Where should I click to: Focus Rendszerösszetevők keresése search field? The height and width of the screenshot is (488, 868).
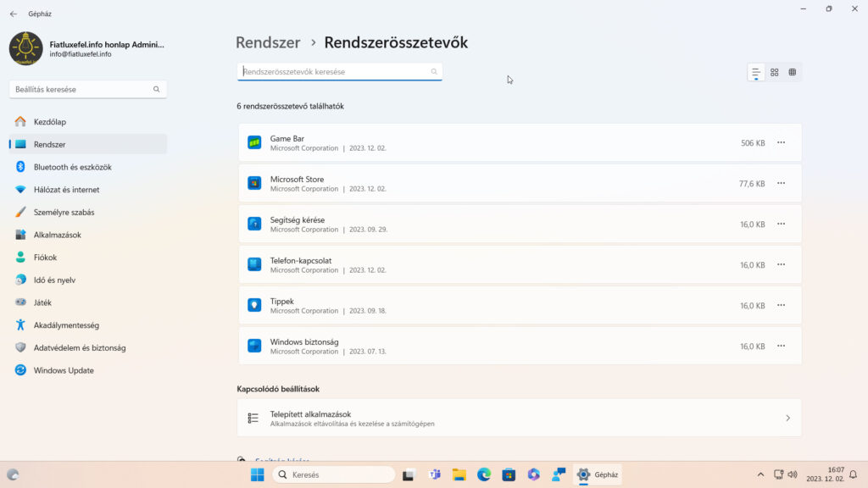pos(339,72)
